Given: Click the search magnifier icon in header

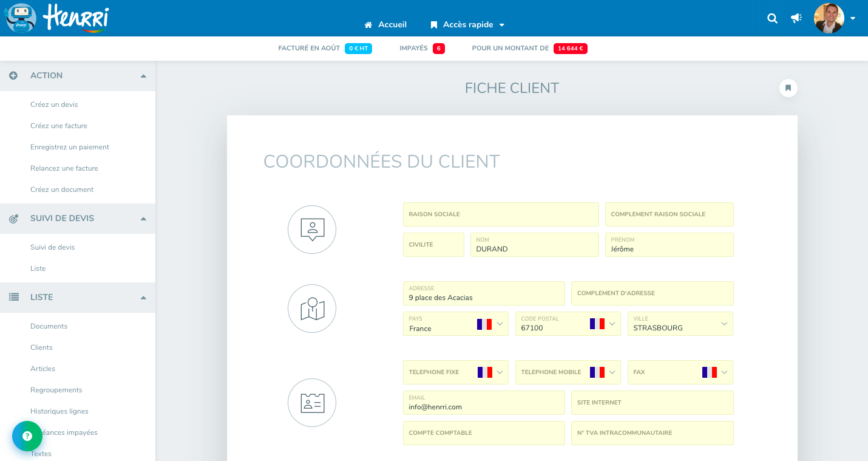Looking at the screenshot, I should (772, 18).
